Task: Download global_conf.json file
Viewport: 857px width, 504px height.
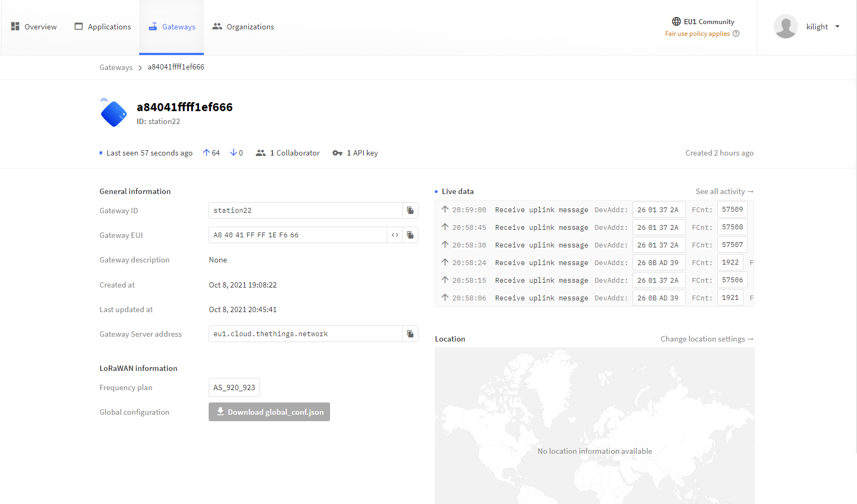Action: pyautogui.click(x=269, y=412)
